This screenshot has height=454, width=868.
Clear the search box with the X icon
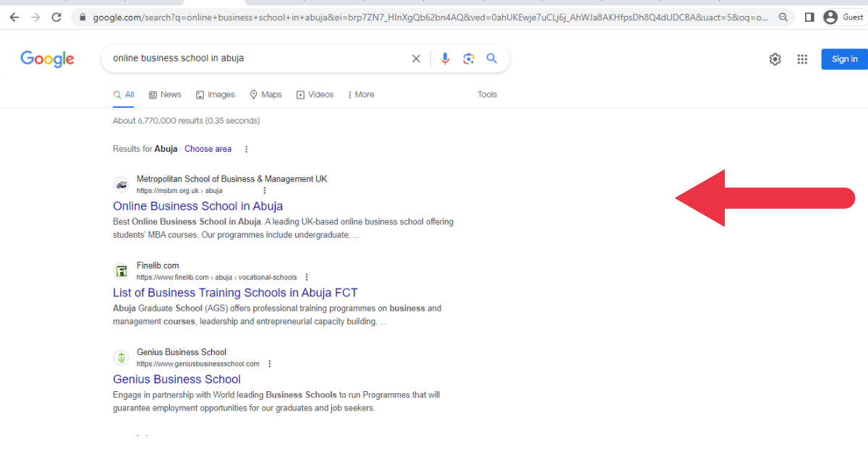click(x=416, y=59)
